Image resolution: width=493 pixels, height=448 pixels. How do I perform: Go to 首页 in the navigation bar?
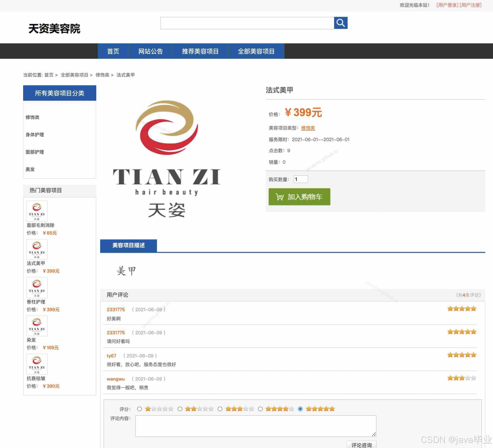[113, 51]
